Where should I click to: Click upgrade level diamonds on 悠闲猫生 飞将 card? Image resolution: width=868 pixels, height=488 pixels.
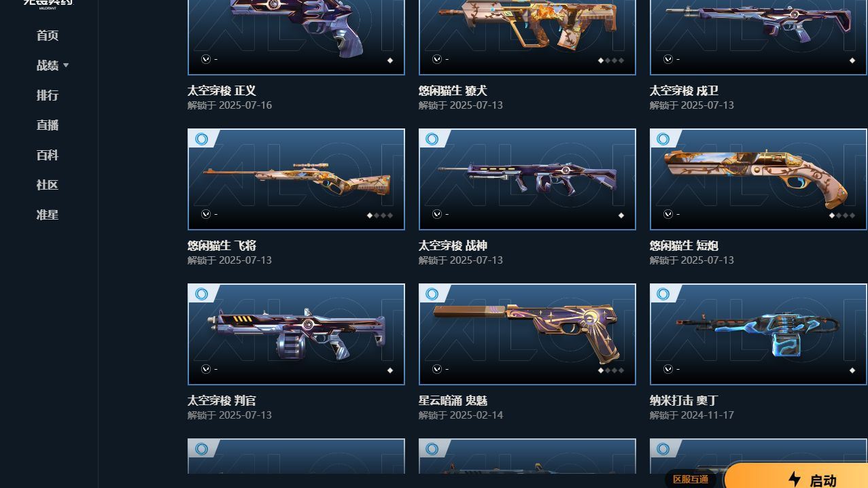pyautogui.click(x=380, y=215)
